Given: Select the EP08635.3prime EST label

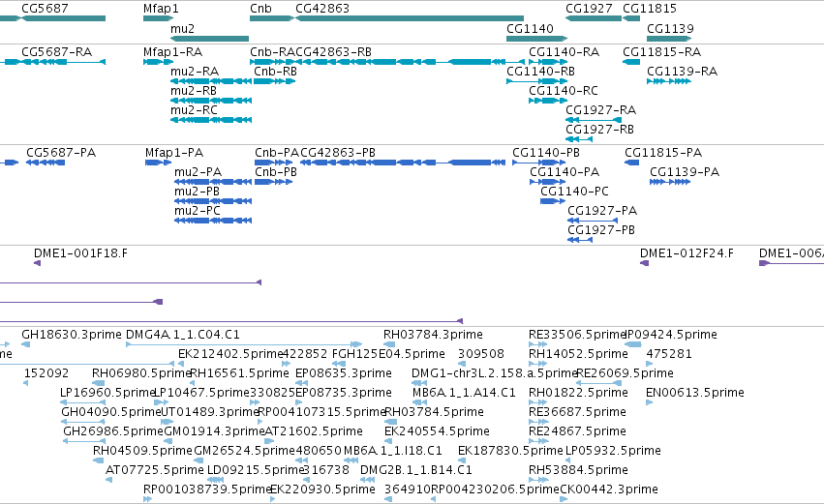Looking at the screenshot, I should [x=343, y=373].
